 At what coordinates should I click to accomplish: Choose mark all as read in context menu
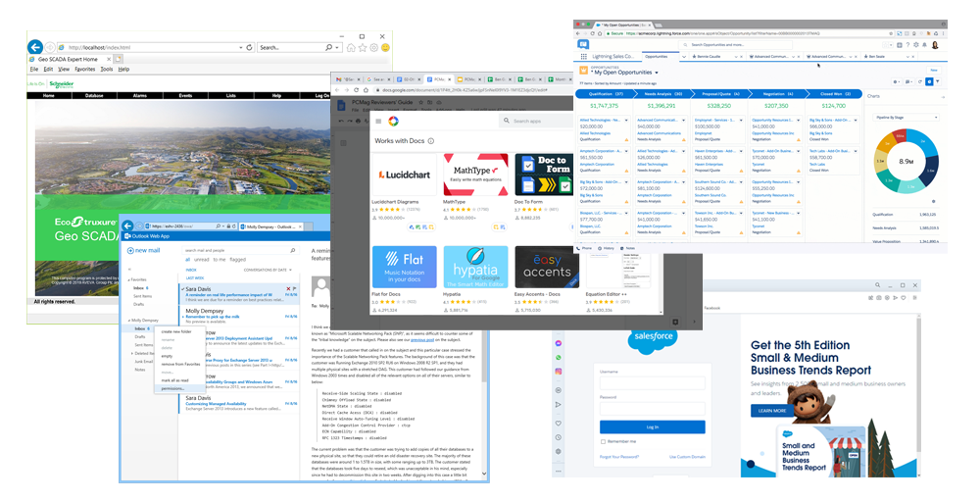point(175,380)
